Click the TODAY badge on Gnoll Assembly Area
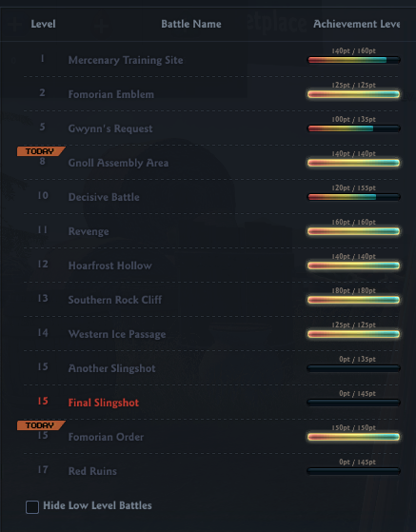 [x=41, y=151]
